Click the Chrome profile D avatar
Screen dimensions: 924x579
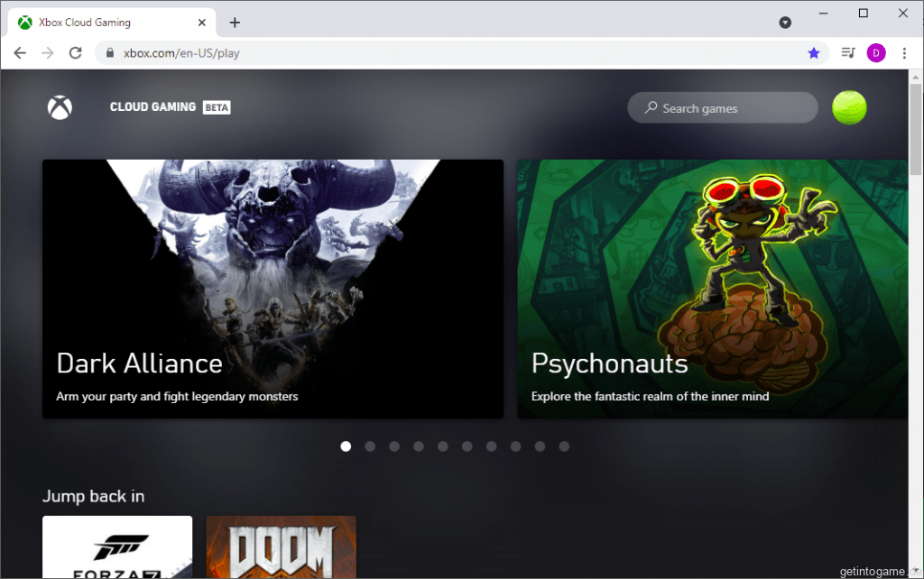(875, 53)
